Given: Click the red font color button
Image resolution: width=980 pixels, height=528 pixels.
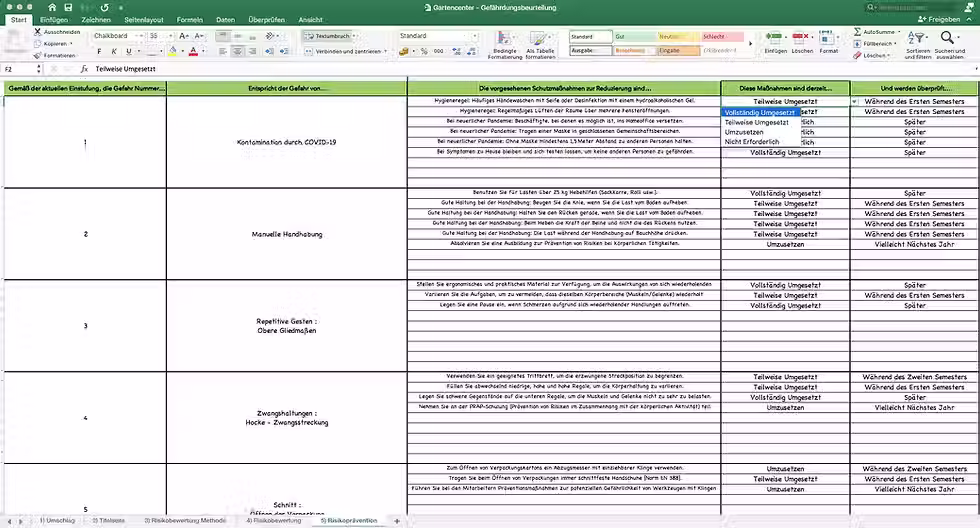Looking at the screenshot, I should [193, 51].
